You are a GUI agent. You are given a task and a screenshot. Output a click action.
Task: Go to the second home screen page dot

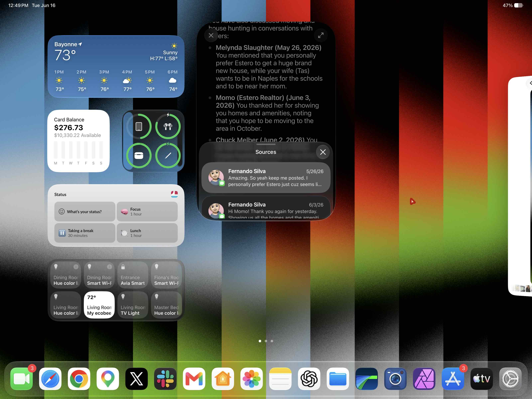(266, 341)
